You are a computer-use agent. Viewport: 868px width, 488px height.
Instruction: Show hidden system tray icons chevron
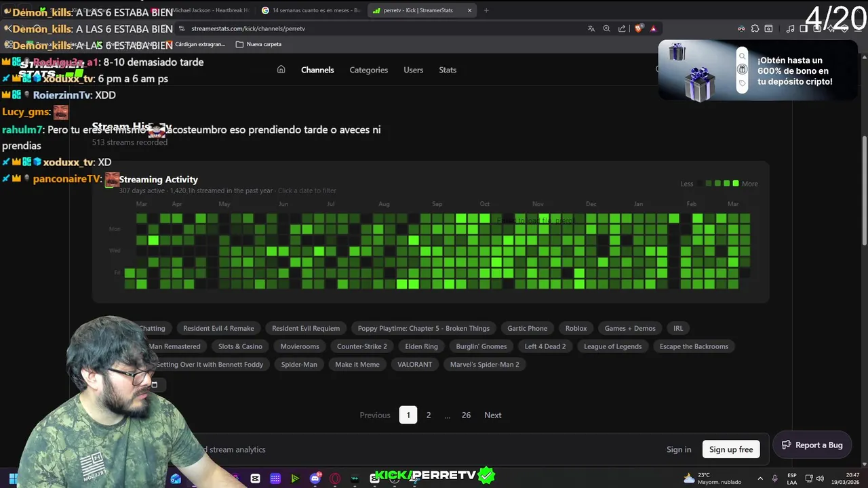click(759, 479)
